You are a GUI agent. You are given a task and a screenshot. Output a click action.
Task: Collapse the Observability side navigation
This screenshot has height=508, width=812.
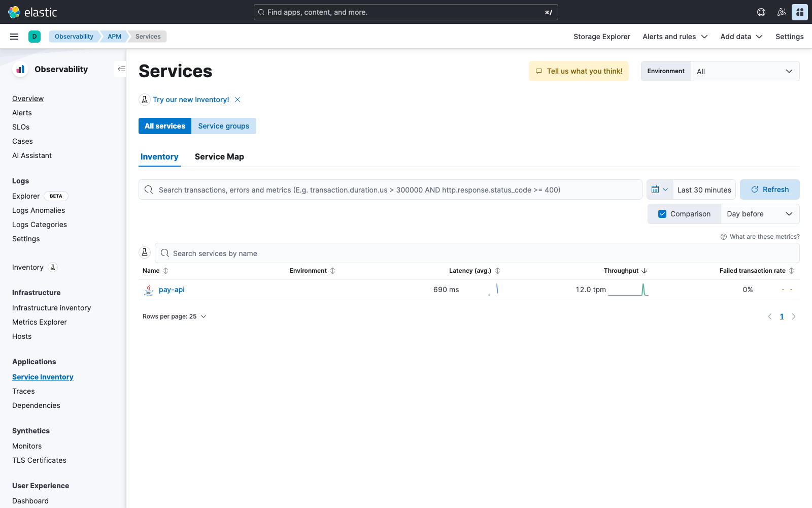(x=121, y=69)
